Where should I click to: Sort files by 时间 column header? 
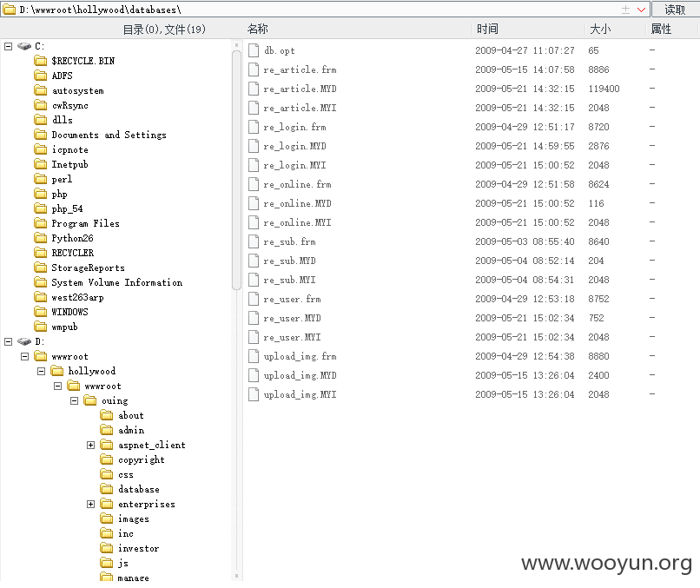pos(487,29)
